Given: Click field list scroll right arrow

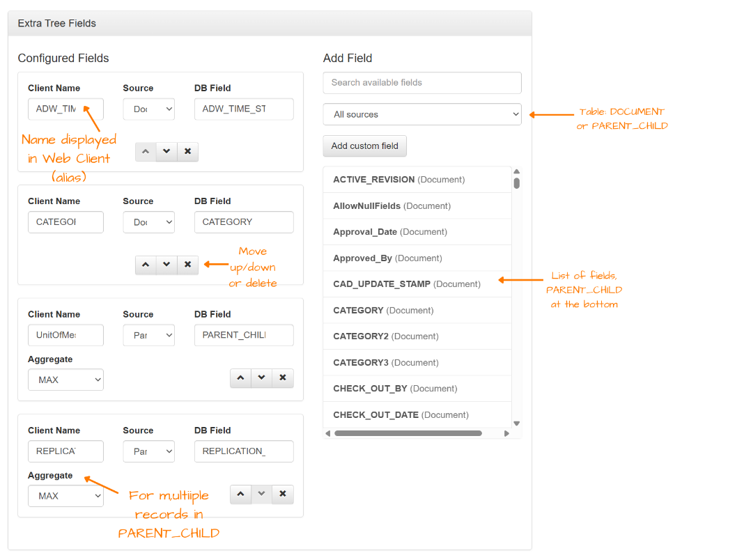Looking at the screenshot, I should pos(506,433).
